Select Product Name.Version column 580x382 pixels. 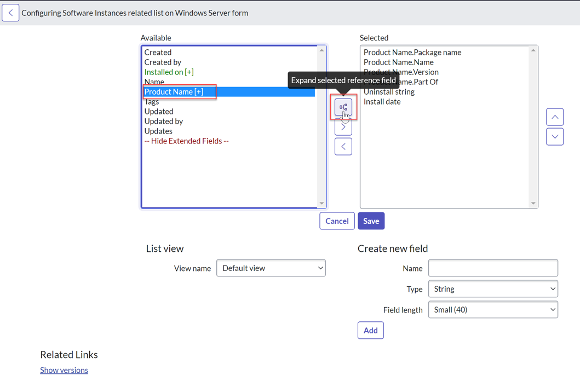pyautogui.click(x=446, y=72)
